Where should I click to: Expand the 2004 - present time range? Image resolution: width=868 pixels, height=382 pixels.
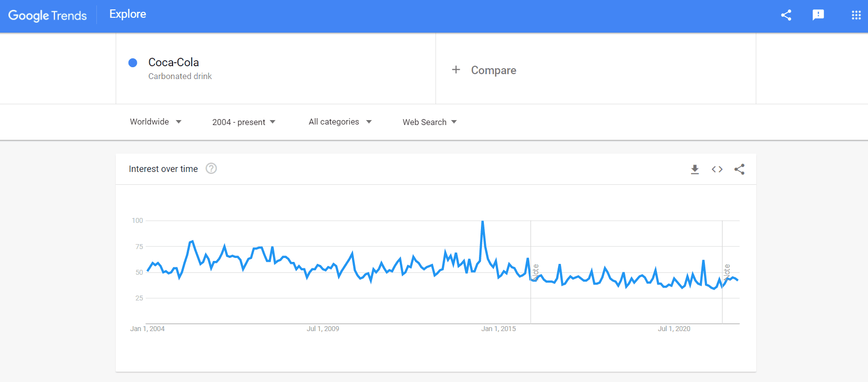point(244,122)
